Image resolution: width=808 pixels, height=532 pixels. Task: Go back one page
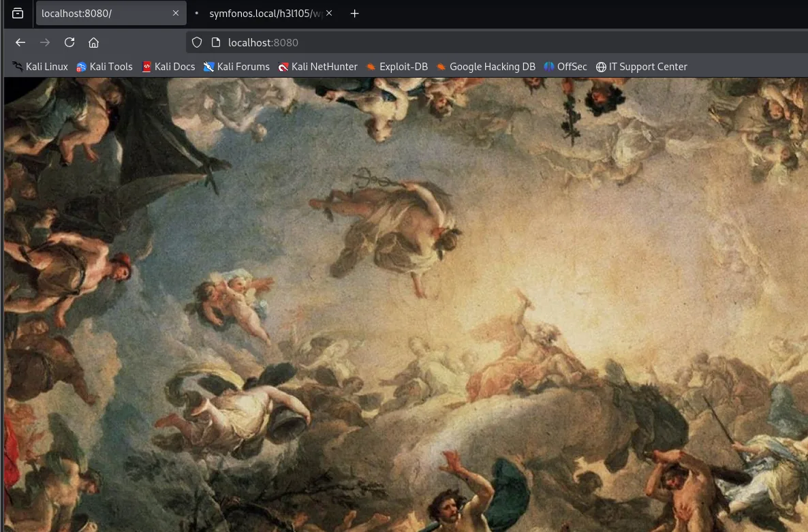(20, 43)
